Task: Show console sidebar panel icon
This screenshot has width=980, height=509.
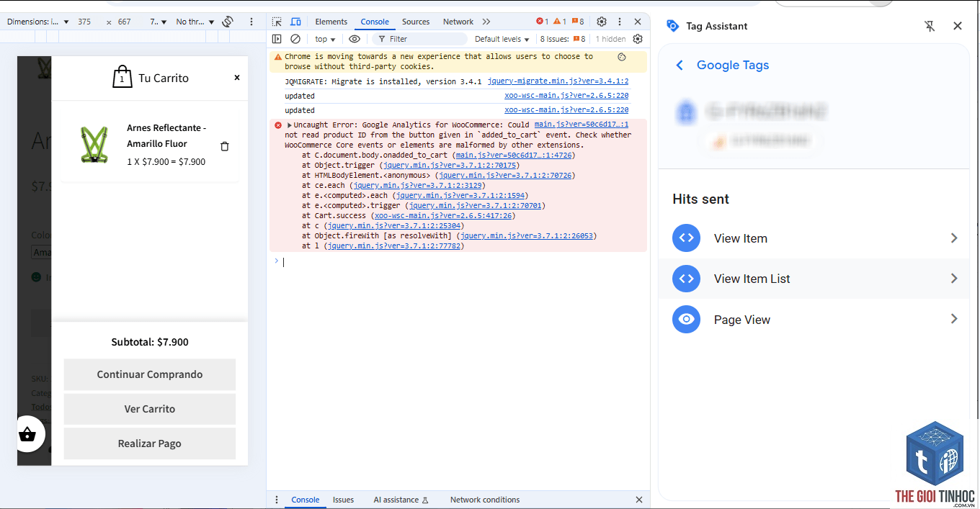Action: point(277,39)
